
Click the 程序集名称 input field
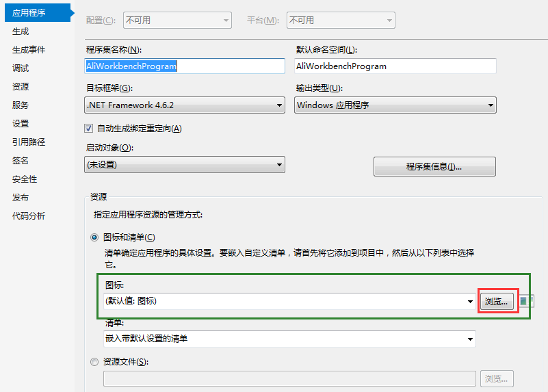(x=185, y=66)
